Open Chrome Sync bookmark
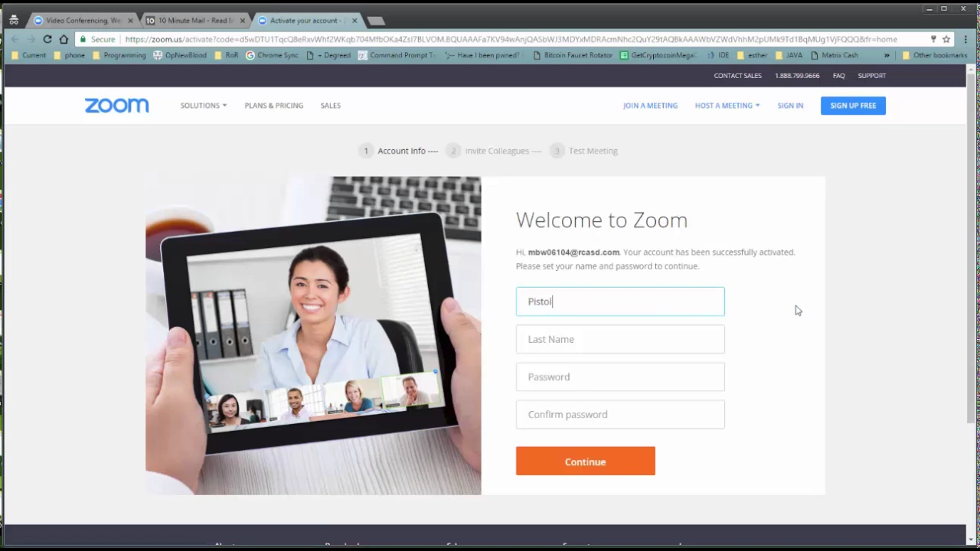Screen dimensions: 980x551 pos(272,55)
